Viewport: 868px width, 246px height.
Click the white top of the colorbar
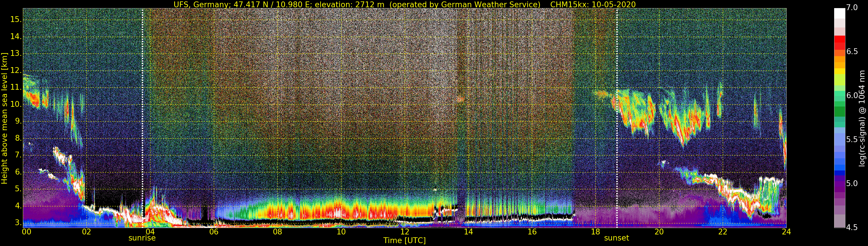(x=839, y=13)
